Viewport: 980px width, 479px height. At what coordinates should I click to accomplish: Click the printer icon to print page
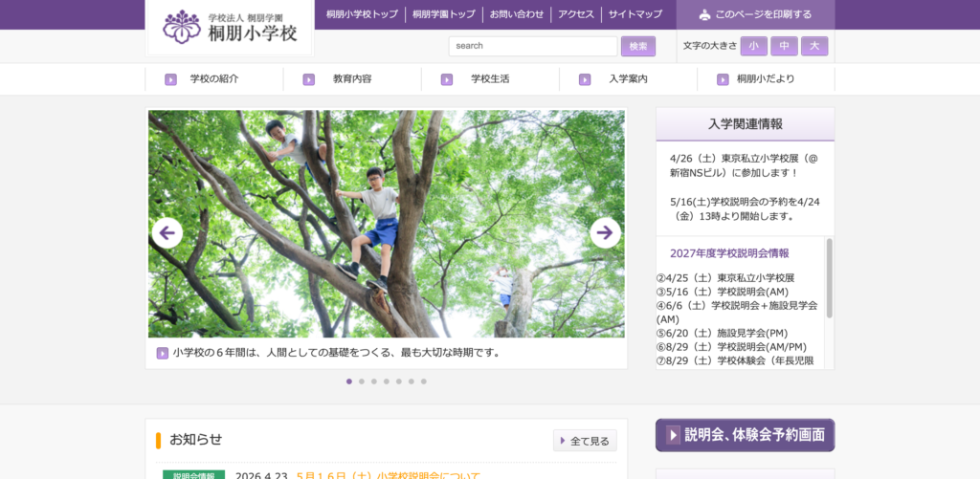point(704,14)
